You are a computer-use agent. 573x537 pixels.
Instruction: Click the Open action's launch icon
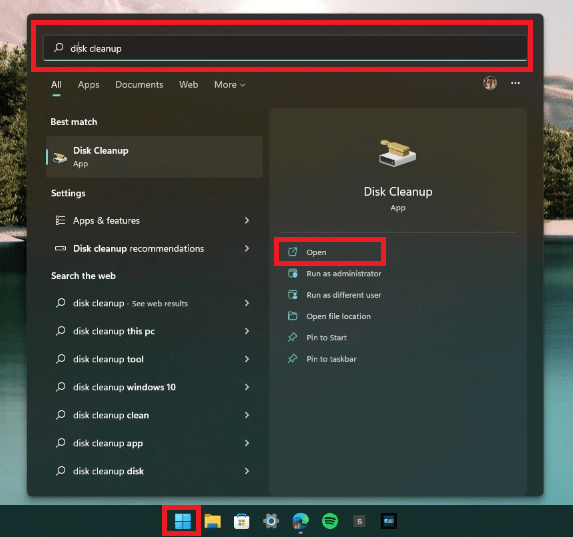[x=292, y=252]
